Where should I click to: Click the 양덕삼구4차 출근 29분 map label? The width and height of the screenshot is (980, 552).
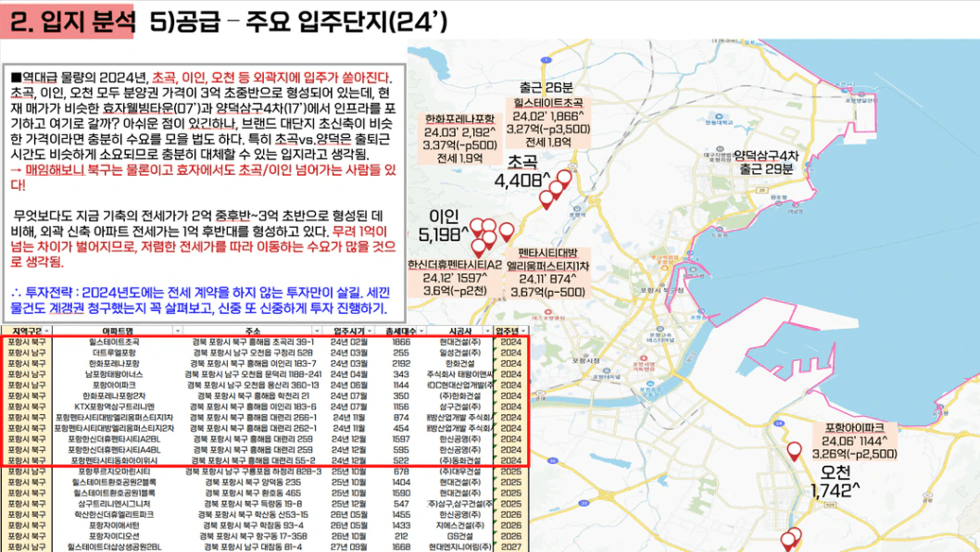(766, 162)
